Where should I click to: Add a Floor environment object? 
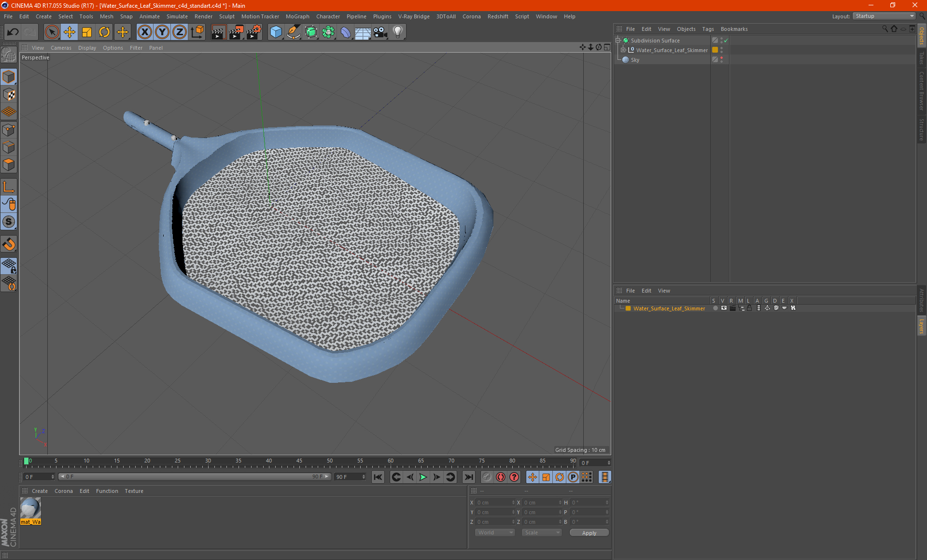[x=363, y=32]
